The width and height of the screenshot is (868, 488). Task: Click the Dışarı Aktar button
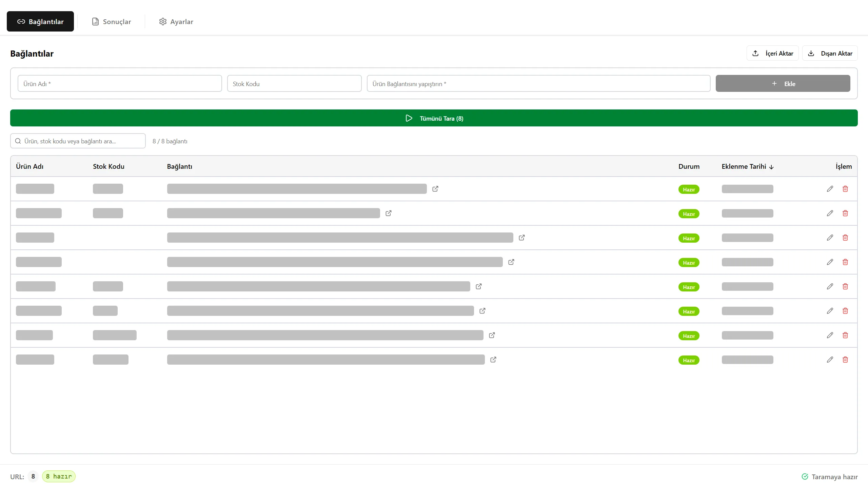pyautogui.click(x=830, y=53)
